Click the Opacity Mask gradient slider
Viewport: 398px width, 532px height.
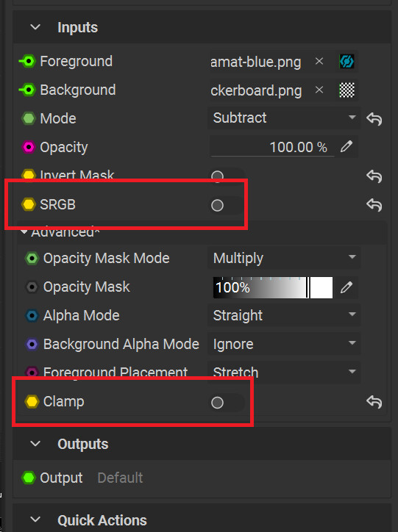(273, 287)
